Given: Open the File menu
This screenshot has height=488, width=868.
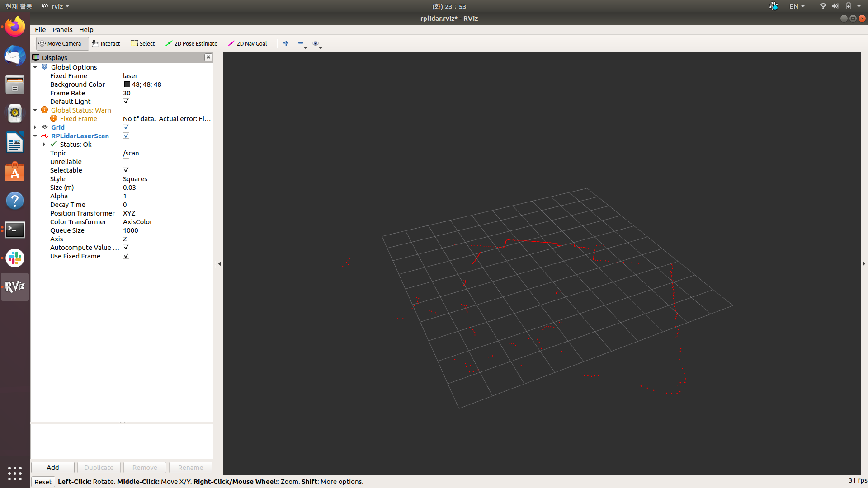Looking at the screenshot, I should tap(40, 30).
